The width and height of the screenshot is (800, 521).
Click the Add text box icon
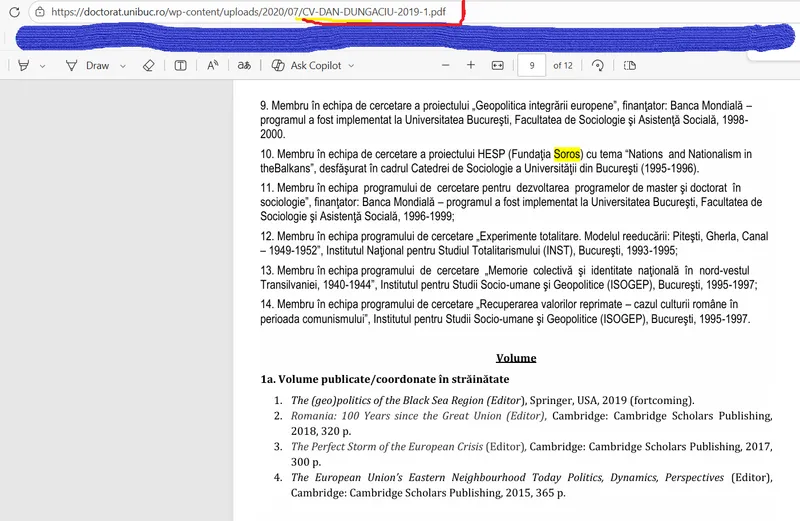point(181,66)
